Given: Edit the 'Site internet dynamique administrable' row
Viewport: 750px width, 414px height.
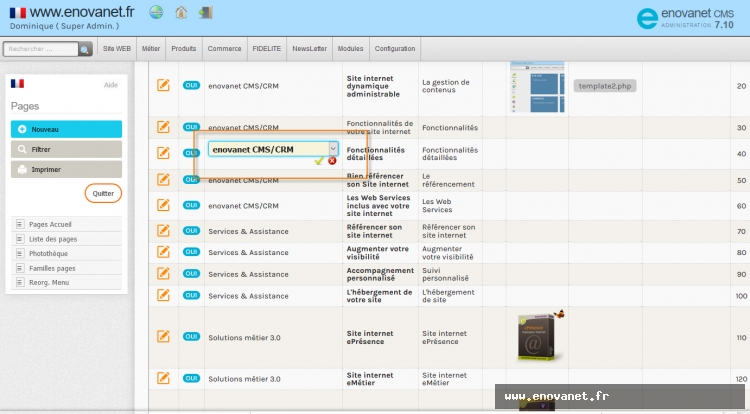Looking at the screenshot, I should coord(163,86).
